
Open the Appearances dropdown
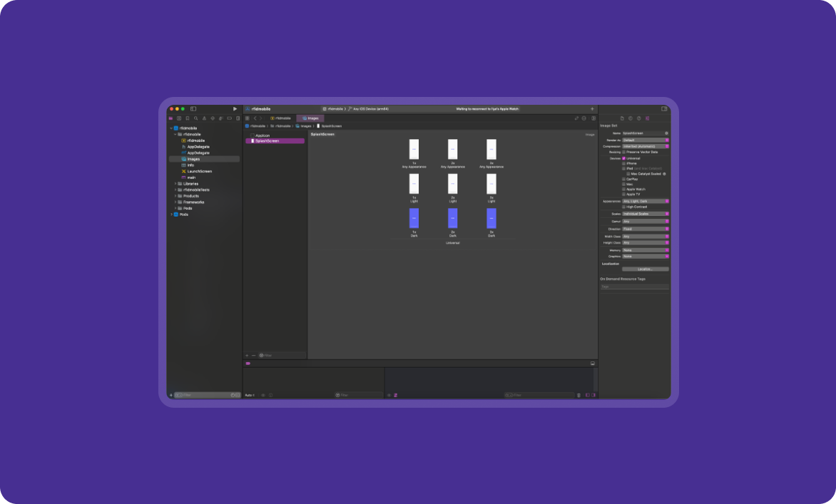point(646,201)
